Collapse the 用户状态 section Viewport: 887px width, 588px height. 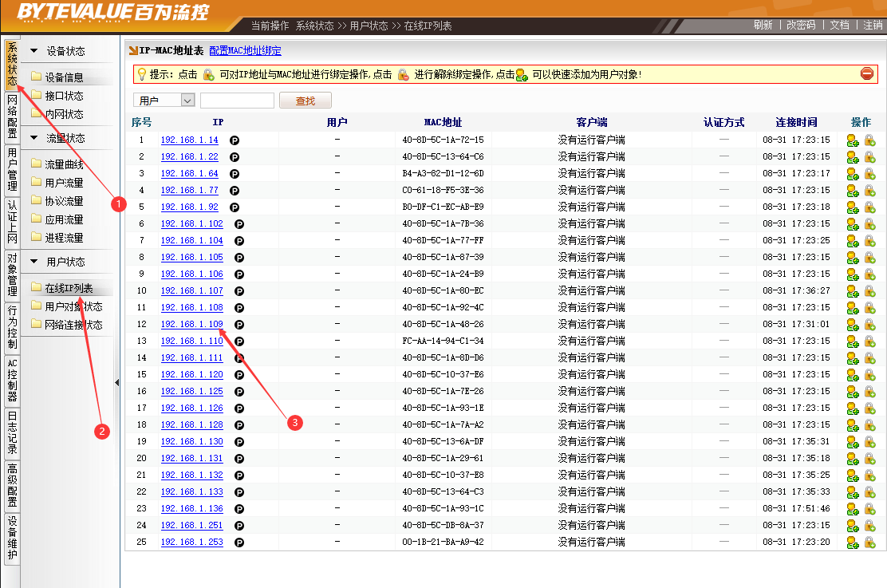click(34, 262)
